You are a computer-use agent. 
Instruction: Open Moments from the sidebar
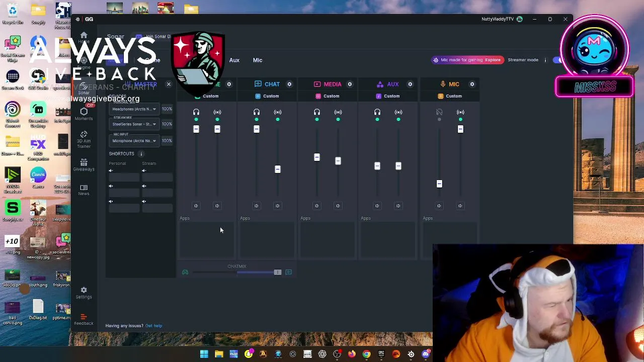(84, 114)
